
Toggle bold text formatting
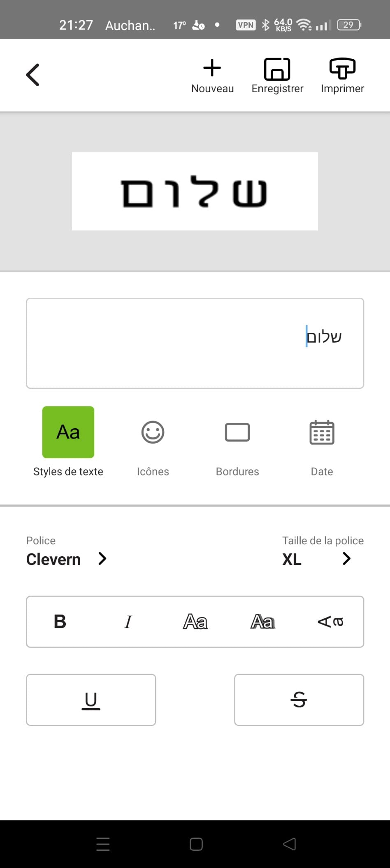(x=60, y=621)
